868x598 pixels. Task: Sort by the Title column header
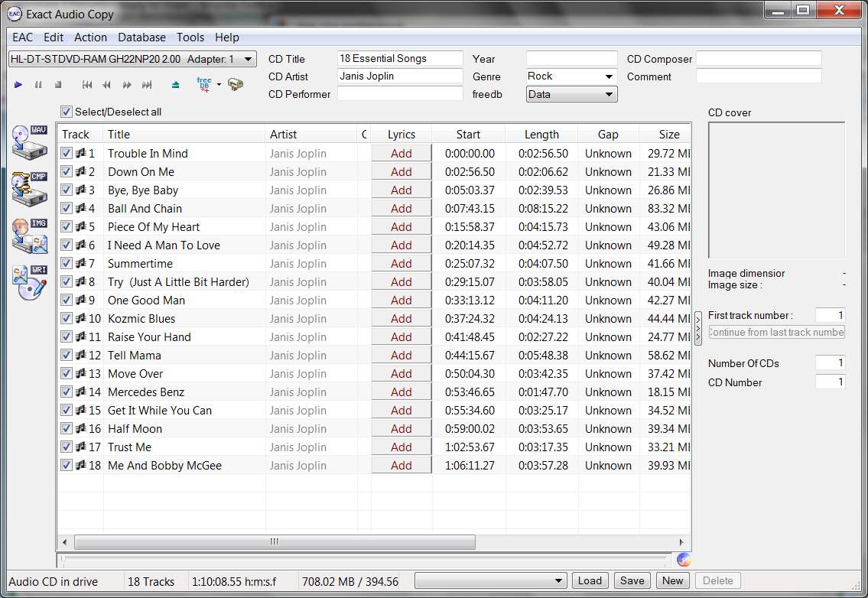click(184, 135)
